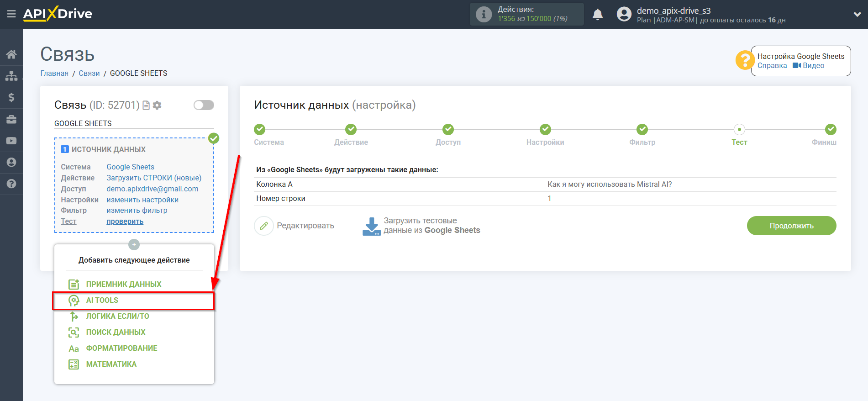868x401 pixels.
Task: Click the account avatar icon
Action: coord(624,14)
